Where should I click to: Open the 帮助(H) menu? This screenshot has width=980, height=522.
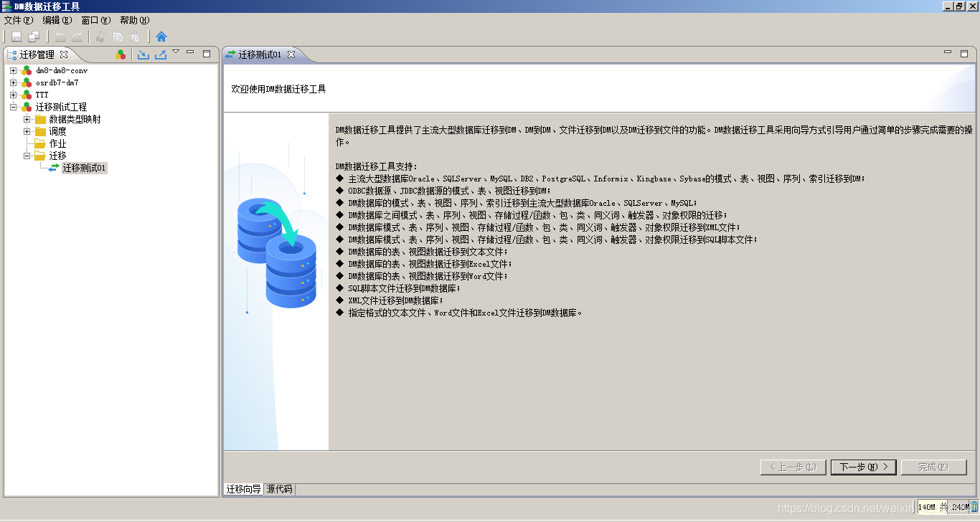click(135, 20)
